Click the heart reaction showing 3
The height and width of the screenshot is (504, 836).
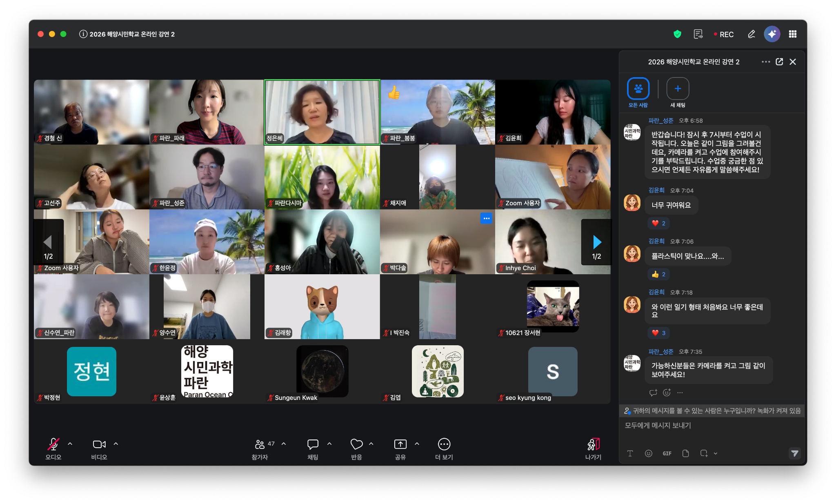[x=659, y=333]
